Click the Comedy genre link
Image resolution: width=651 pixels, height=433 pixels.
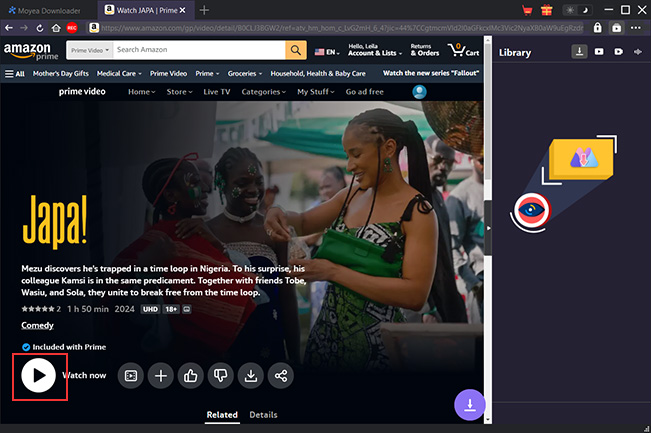point(37,326)
